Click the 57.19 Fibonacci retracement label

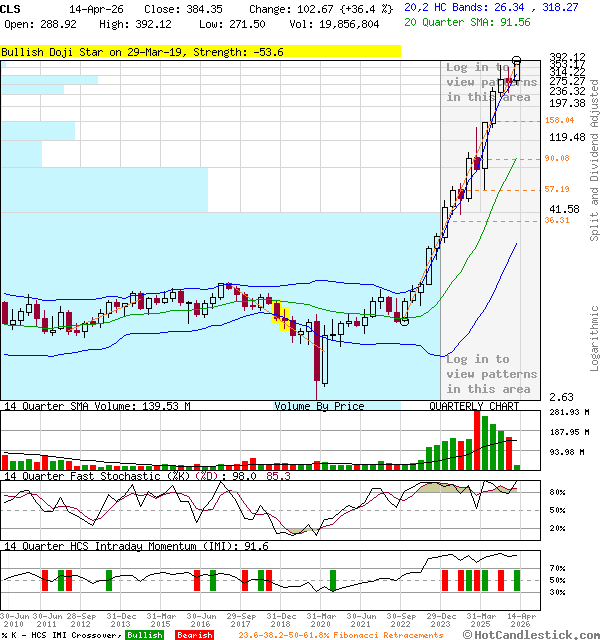click(557, 189)
